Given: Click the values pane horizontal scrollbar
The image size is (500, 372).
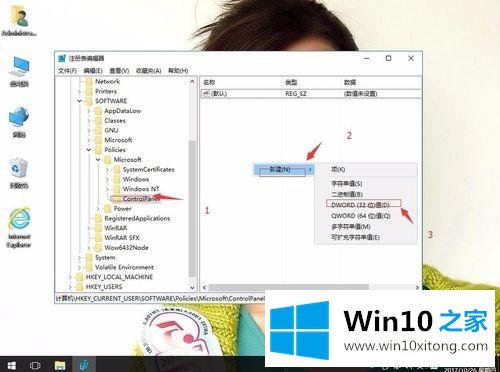Looking at the screenshot, I should click(x=289, y=287).
